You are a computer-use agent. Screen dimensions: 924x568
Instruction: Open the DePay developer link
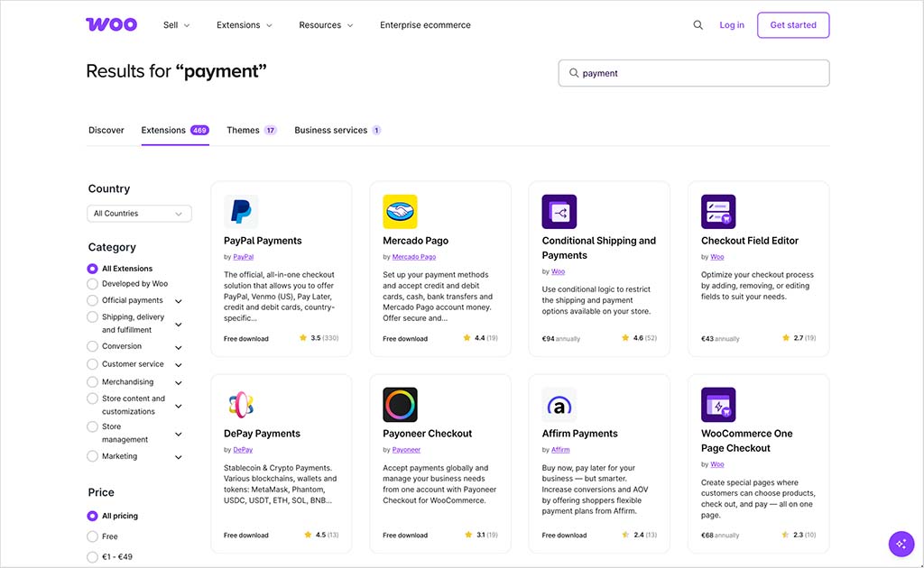(243, 450)
